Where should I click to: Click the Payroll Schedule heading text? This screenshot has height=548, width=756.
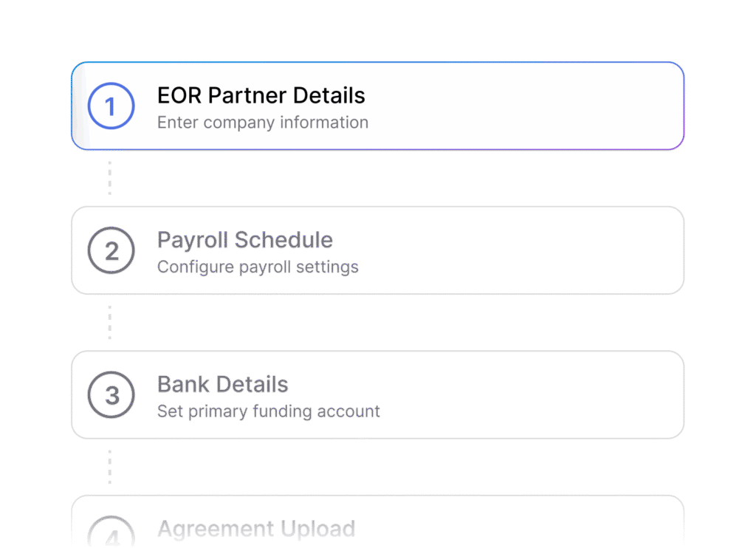(x=245, y=240)
